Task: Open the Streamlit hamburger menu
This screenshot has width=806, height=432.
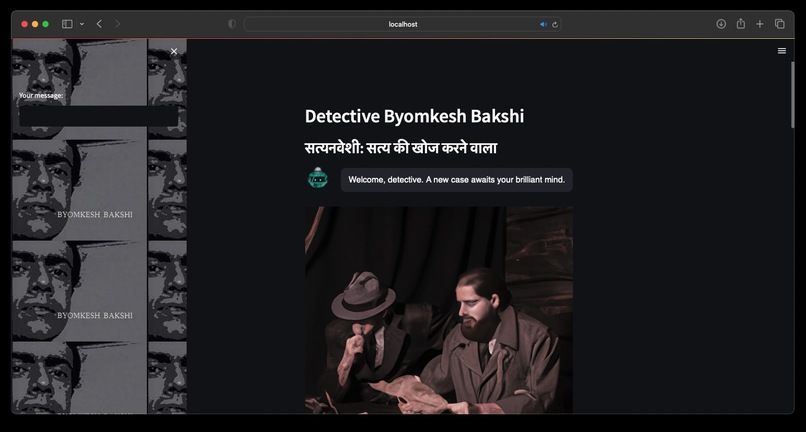Action: point(782,51)
